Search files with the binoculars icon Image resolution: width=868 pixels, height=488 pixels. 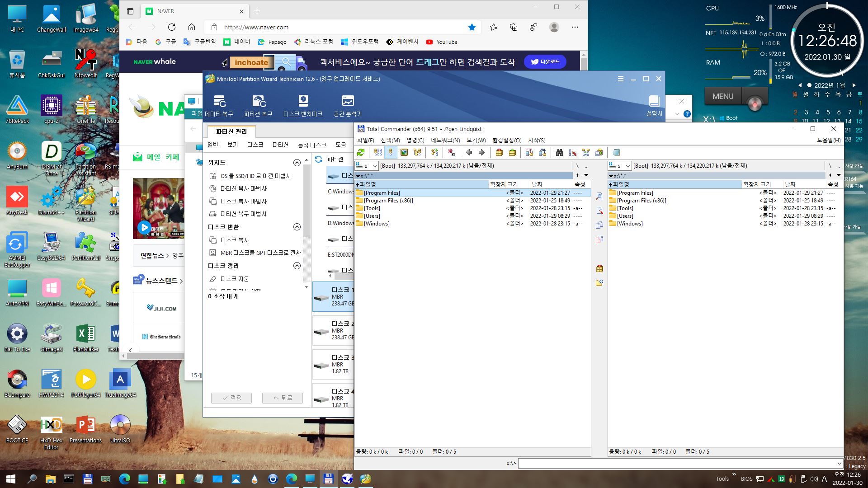point(560,152)
